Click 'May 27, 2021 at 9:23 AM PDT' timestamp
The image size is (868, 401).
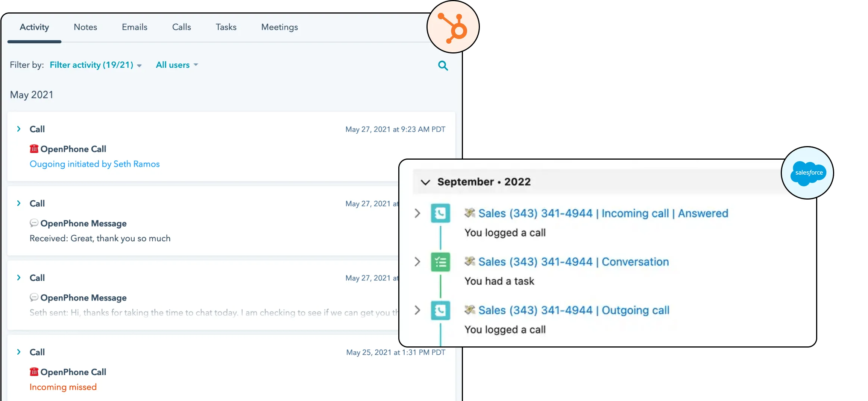(395, 129)
